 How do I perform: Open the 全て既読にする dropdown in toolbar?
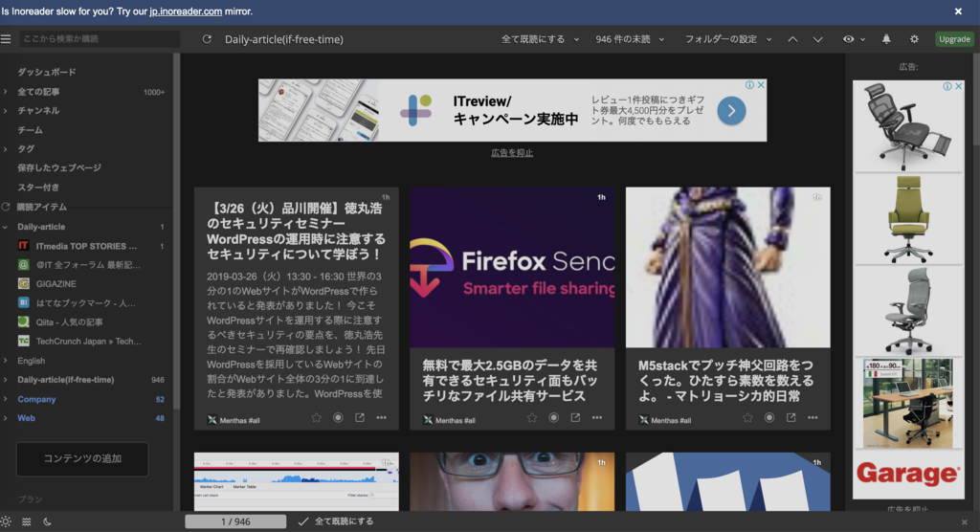point(540,39)
